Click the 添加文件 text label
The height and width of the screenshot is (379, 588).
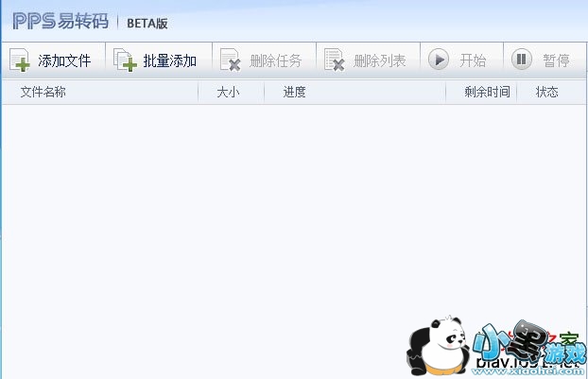(x=64, y=60)
